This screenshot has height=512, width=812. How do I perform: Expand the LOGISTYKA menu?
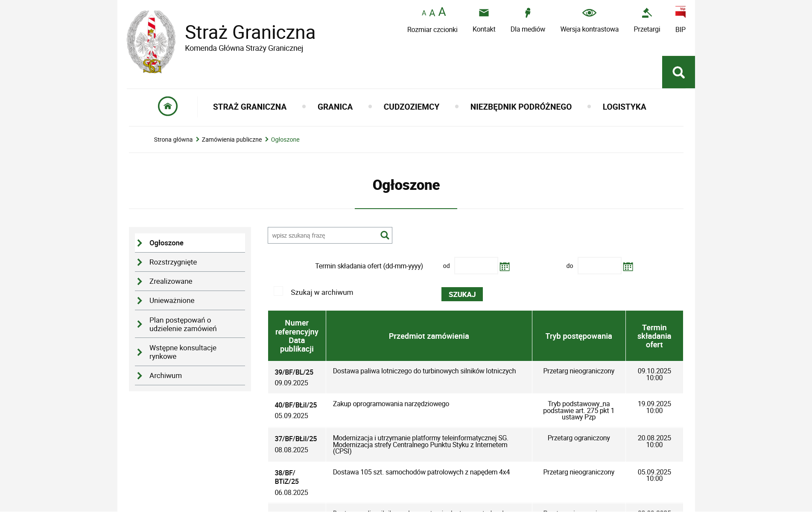[x=624, y=107]
